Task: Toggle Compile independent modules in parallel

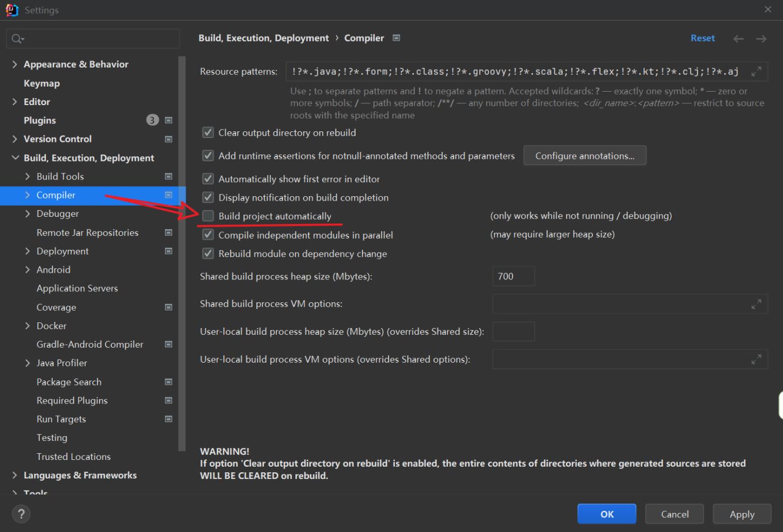Action: pyautogui.click(x=208, y=235)
